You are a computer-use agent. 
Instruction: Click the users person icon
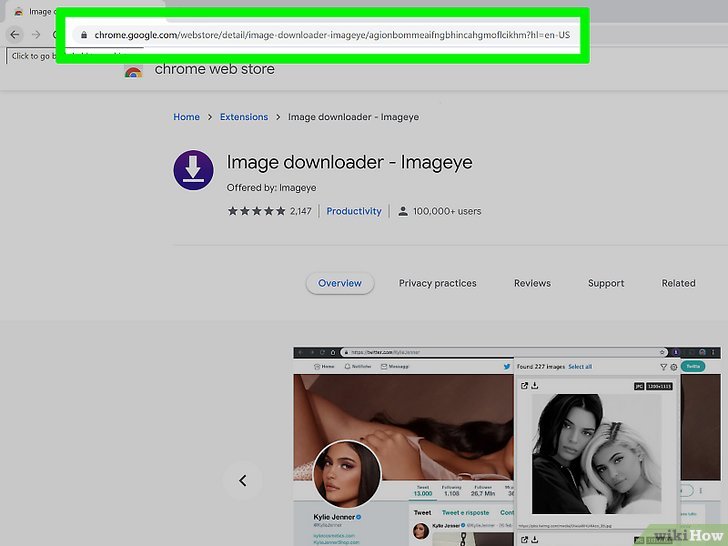(x=403, y=211)
